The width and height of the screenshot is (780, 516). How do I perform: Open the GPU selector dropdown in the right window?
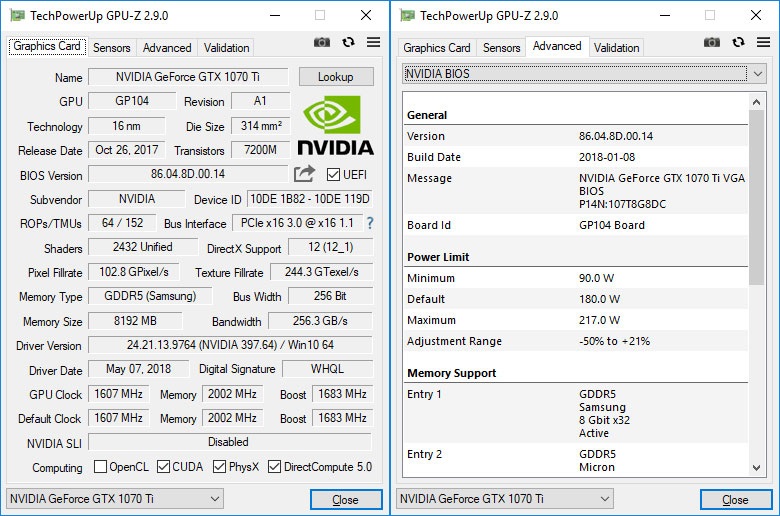coord(505,499)
